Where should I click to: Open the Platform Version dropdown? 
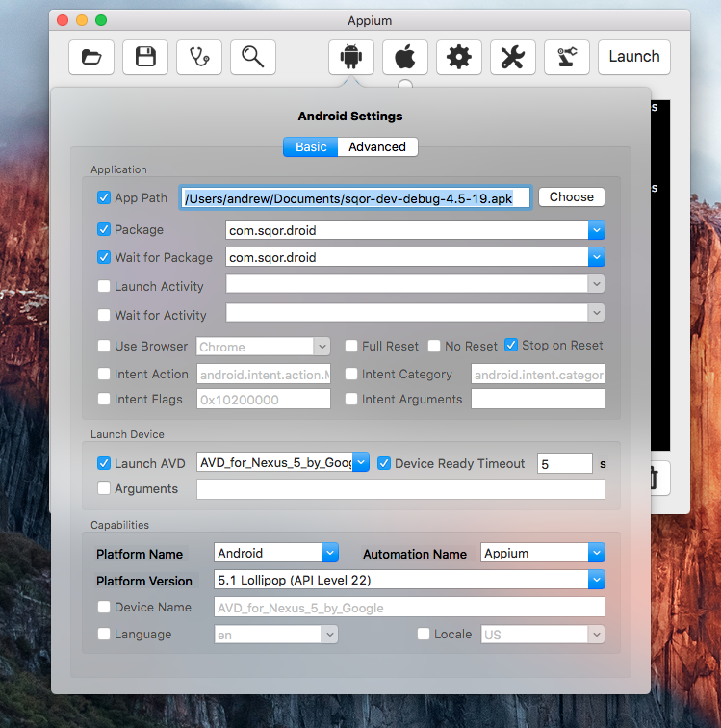(597, 580)
